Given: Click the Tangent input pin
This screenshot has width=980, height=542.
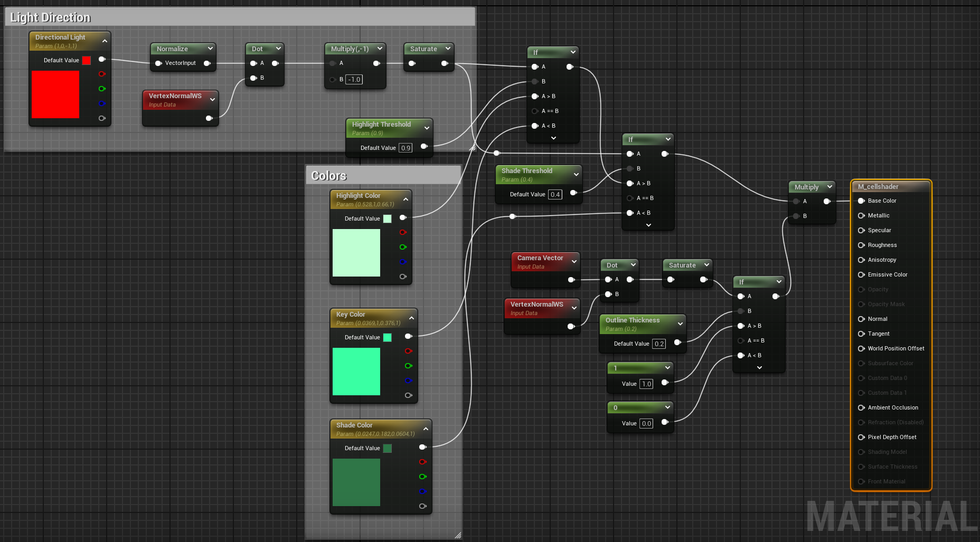Looking at the screenshot, I should 861,334.
